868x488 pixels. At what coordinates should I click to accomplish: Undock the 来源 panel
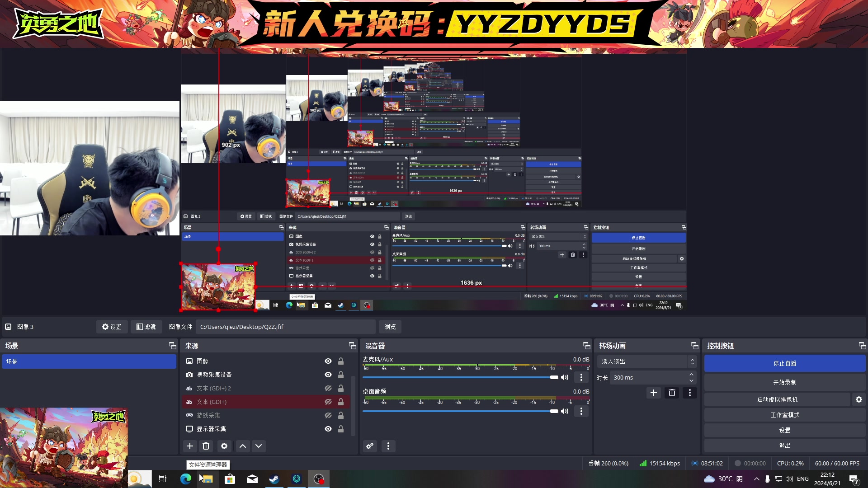click(x=353, y=346)
